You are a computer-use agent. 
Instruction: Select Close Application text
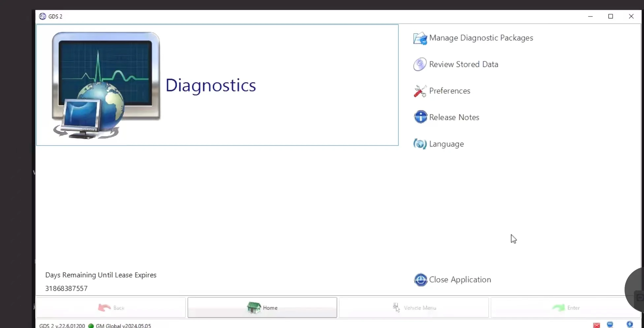[x=460, y=279]
